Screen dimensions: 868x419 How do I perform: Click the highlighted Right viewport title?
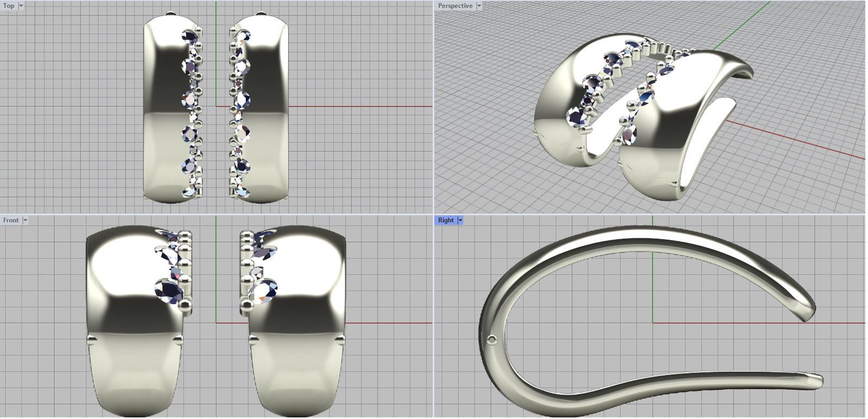coord(445,220)
